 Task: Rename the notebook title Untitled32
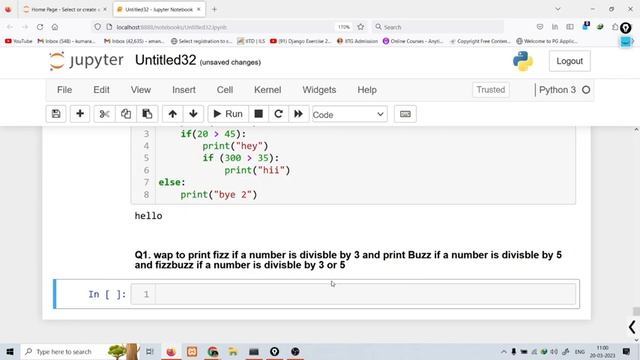(165, 60)
